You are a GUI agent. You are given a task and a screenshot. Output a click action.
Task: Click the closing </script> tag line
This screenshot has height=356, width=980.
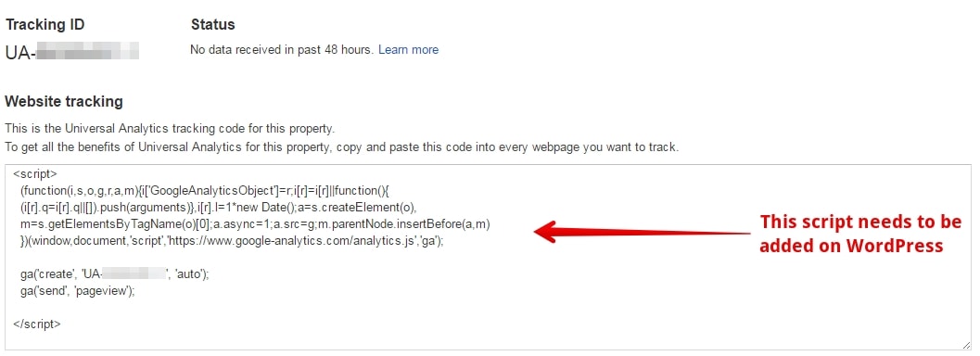pos(37,324)
